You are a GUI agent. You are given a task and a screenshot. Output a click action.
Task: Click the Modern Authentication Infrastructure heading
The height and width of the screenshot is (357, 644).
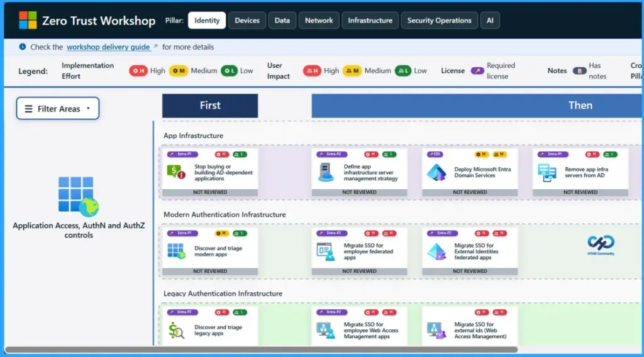click(225, 214)
